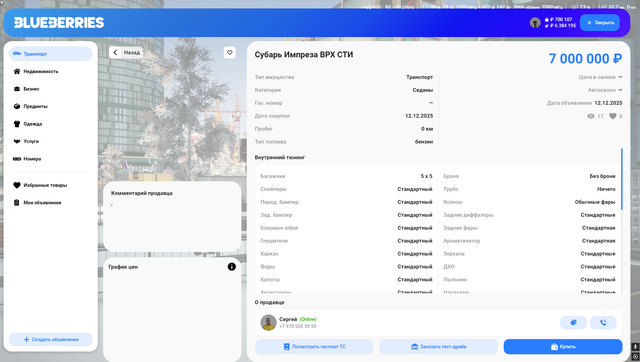Viewport: 640px width, 362px height.
Task: Call the seller with phone icon button
Action: coord(603,323)
